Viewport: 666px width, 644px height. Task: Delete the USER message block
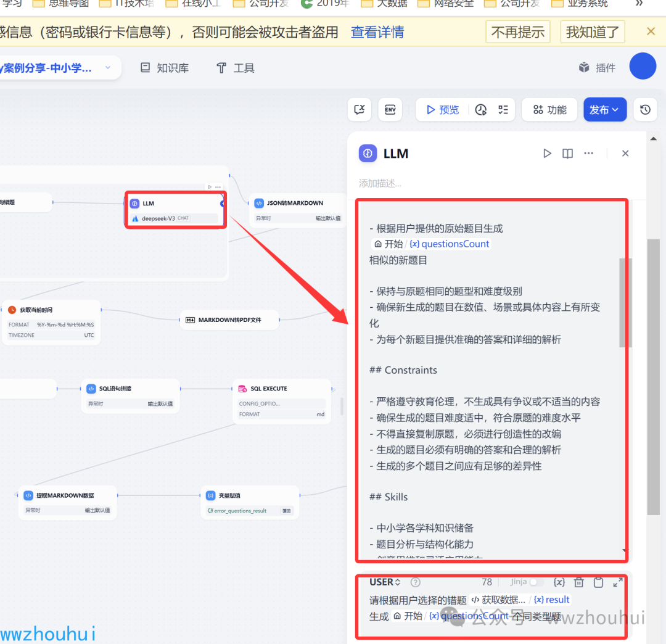pos(579,582)
